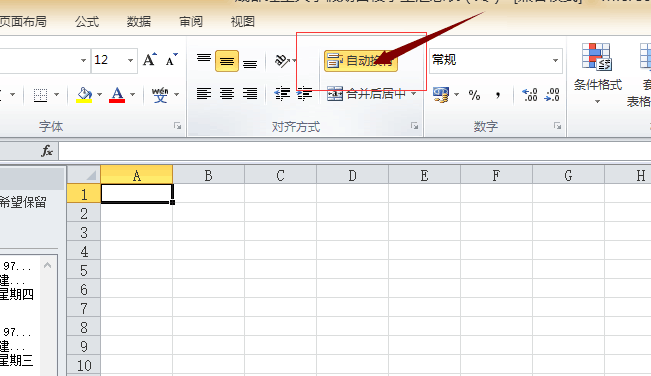Switch to the 页面布局 tab
Screen dimensions: 651x376
pyautogui.click(x=23, y=22)
